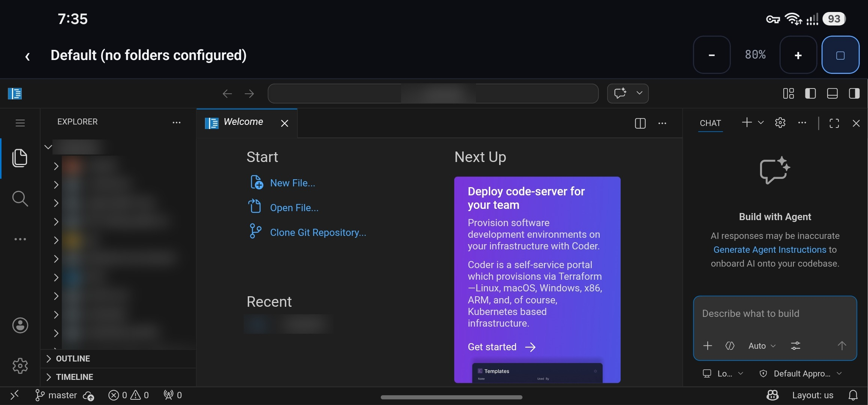Open chat tools configuration sliders icon
The height and width of the screenshot is (405, 868).
[x=795, y=346]
